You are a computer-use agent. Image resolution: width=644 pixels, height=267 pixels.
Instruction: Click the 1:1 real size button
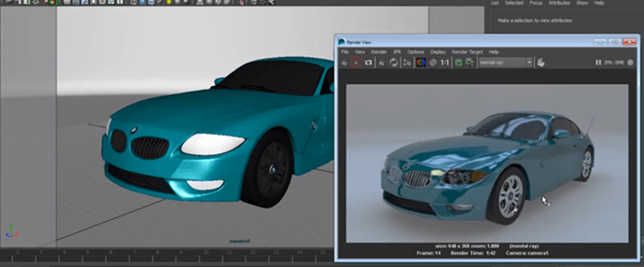[x=445, y=63]
